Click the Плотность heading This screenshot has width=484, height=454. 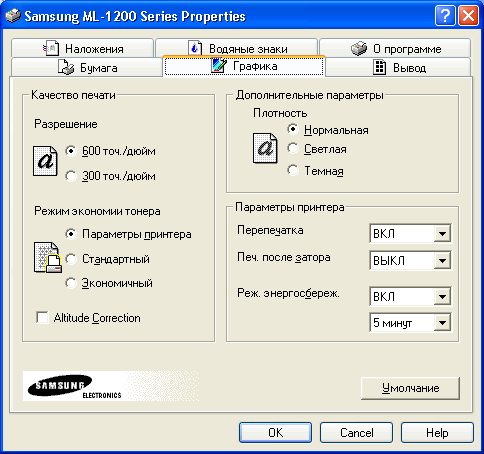[x=280, y=113]
